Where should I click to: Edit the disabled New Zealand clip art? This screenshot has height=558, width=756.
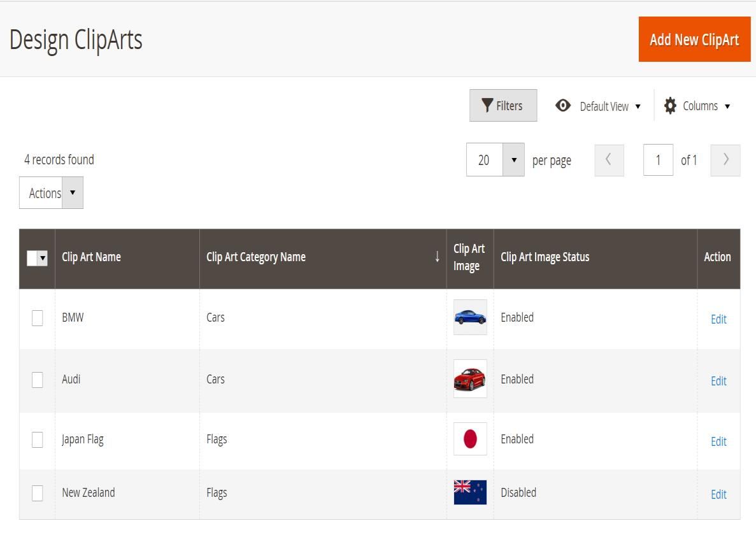click(718, 494)
